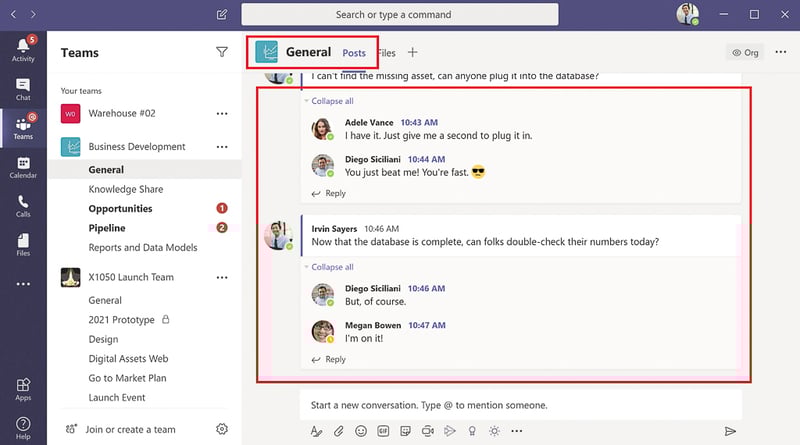Open Calls in the left rail
Screen dimensions: 800x445
point(23,206)
